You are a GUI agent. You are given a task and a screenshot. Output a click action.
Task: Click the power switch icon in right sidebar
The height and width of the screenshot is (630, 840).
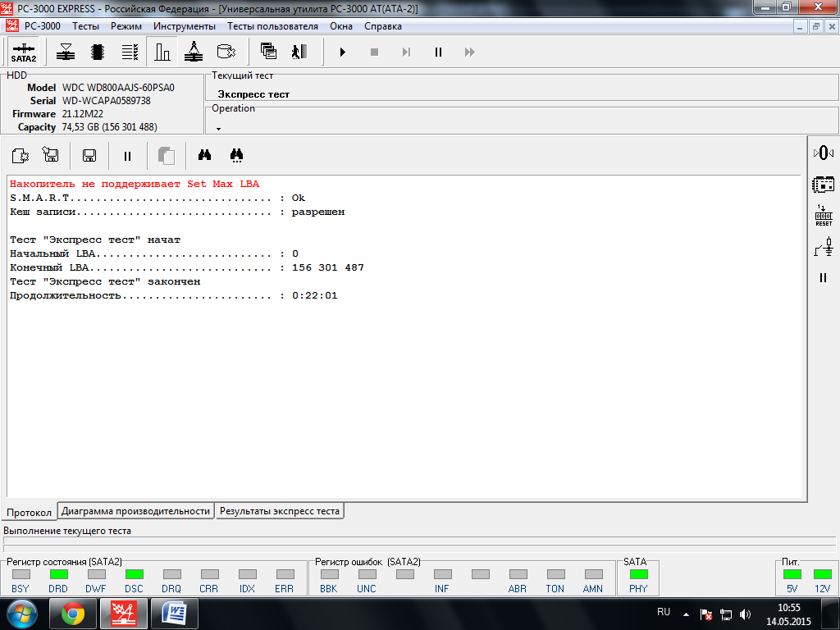[x=824, y=247]
